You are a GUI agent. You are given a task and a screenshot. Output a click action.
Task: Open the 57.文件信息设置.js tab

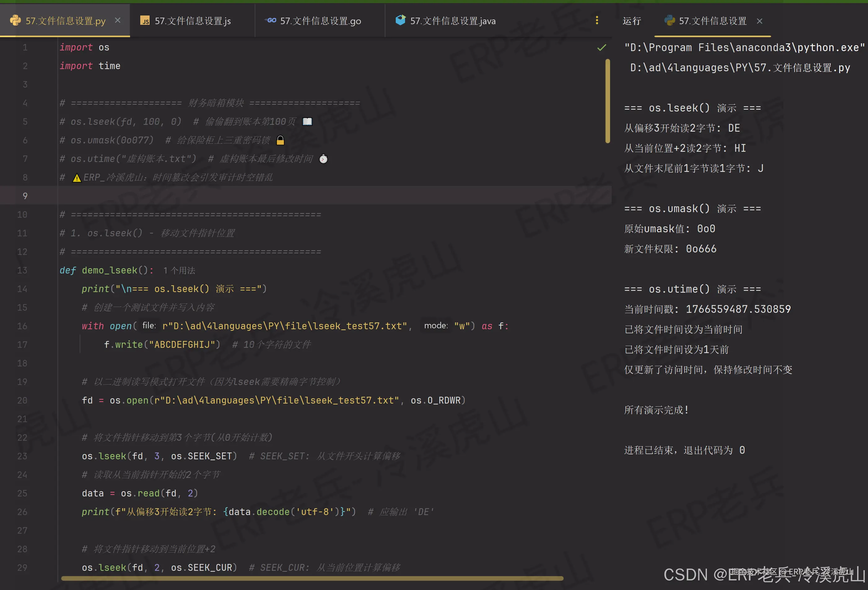point(193,21)
